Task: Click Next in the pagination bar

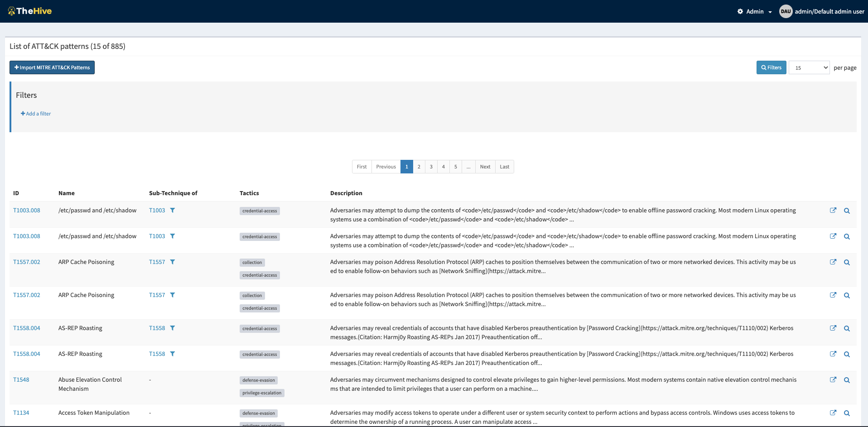Action: (485, 167)
